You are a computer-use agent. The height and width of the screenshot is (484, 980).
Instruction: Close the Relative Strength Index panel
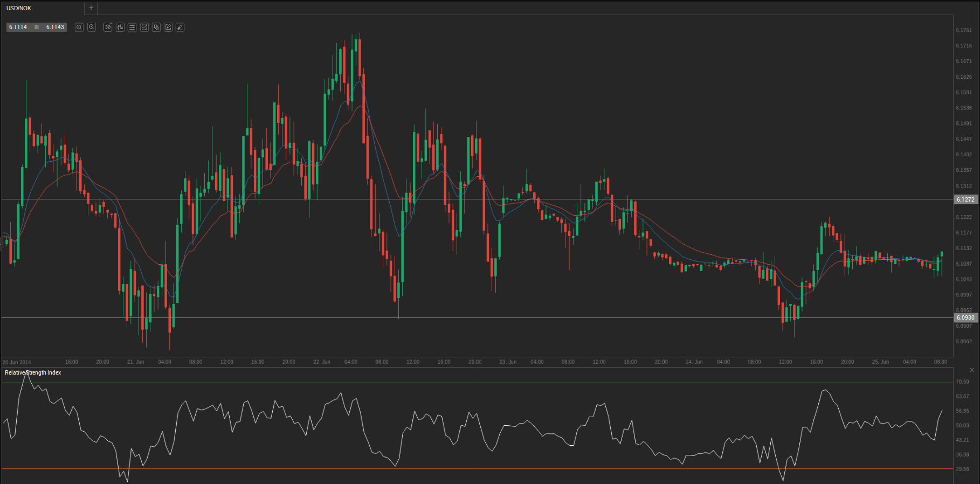click(x=972, y=370)
